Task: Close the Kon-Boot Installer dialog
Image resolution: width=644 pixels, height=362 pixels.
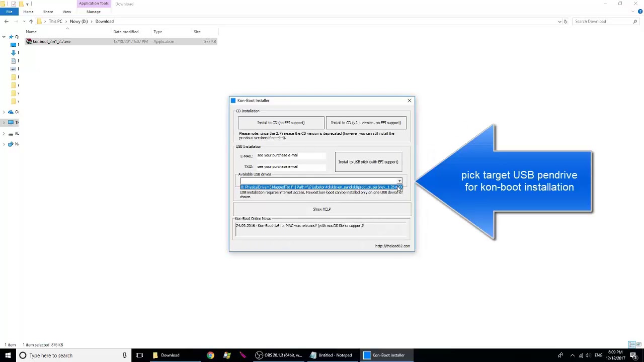Action: point(410,101)
